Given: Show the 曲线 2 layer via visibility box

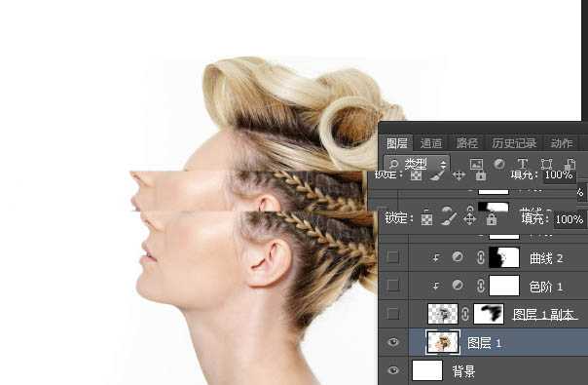Looking at the screenshot, I should click(x=392, y=257).
